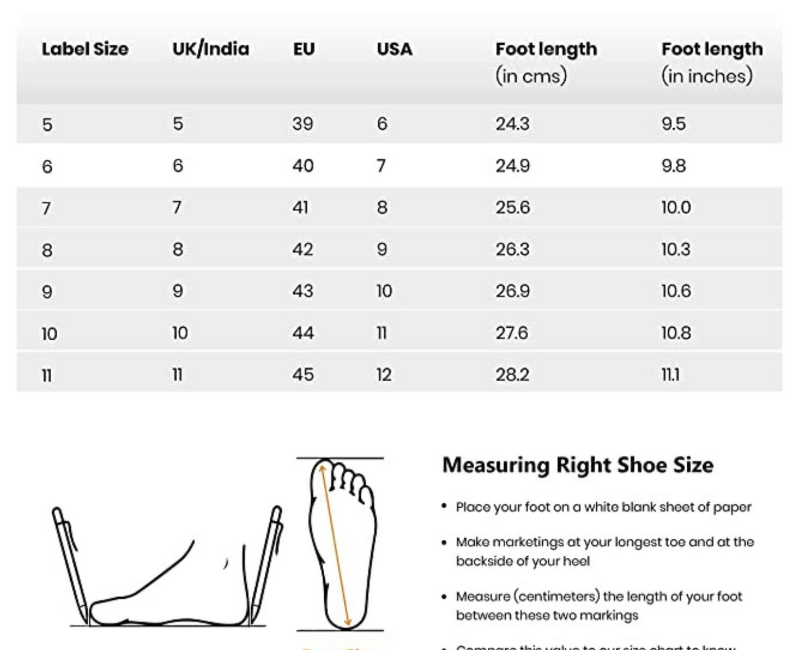Click the EU column header

[303, 49]
